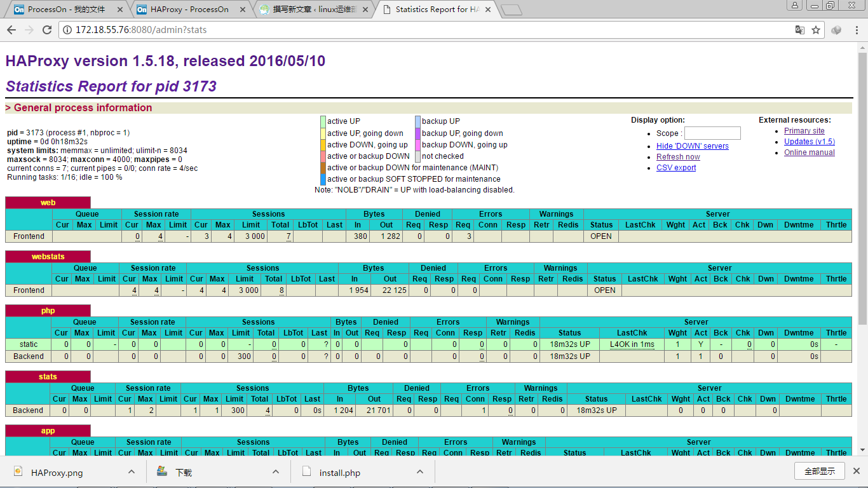Click the 'stats' proxy section header
Screen dimensions: 868x488
pos(48,377)
